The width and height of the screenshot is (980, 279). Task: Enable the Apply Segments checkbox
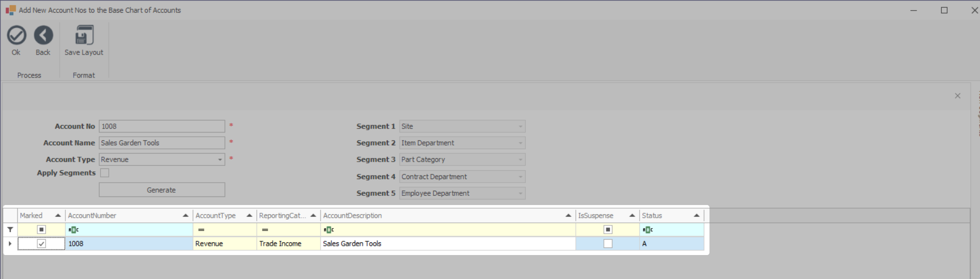105,173
